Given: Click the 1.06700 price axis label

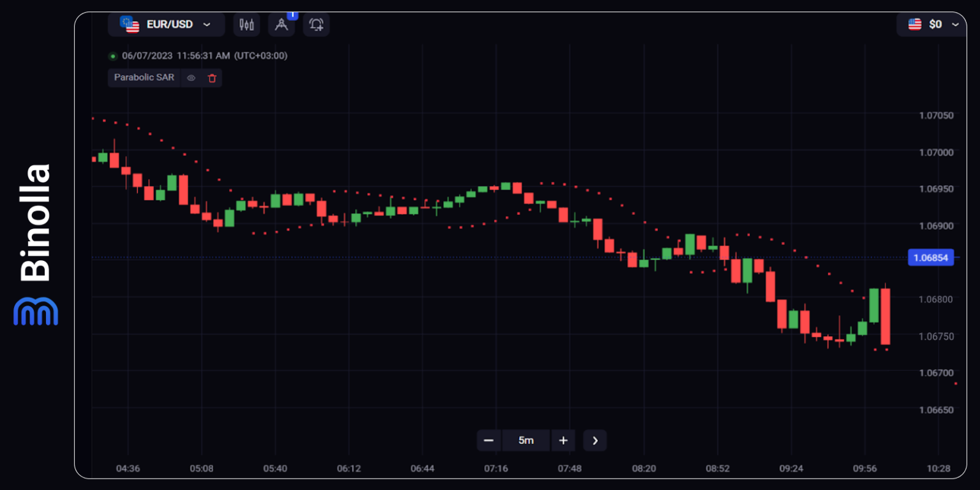Looking at the screenshot, I should [936, 373].
